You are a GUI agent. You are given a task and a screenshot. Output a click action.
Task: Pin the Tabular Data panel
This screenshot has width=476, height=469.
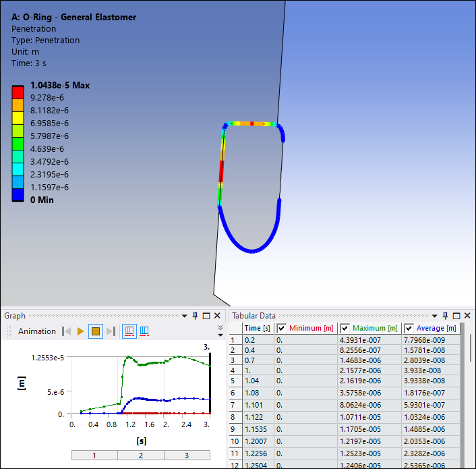click(x=446, y=316)
